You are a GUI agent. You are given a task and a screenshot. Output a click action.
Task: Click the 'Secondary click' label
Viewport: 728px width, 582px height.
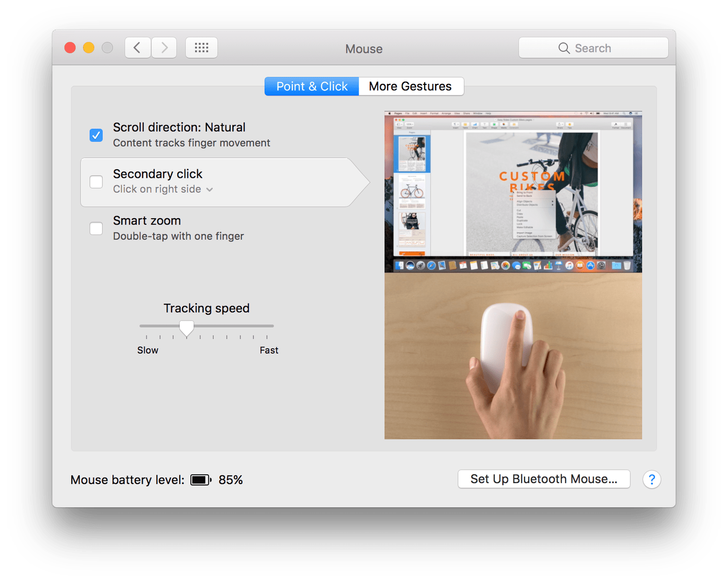point(158,174)
